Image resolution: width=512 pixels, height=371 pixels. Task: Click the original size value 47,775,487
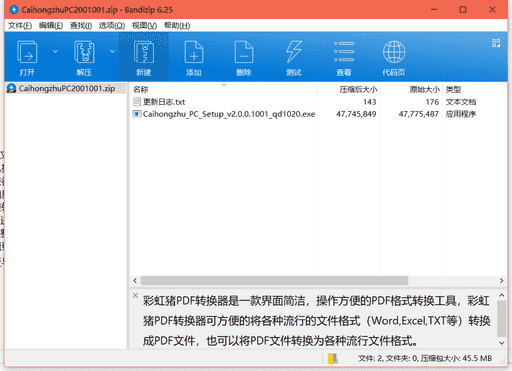click(419, 114)
